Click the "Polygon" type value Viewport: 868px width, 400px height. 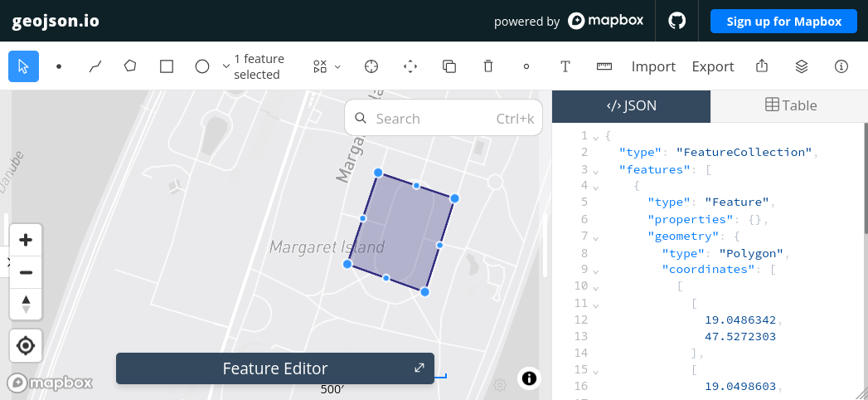coord(751,253)
